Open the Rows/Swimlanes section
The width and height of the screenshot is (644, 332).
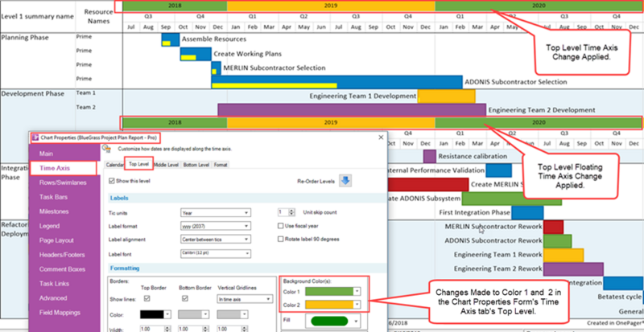[63, 182]
